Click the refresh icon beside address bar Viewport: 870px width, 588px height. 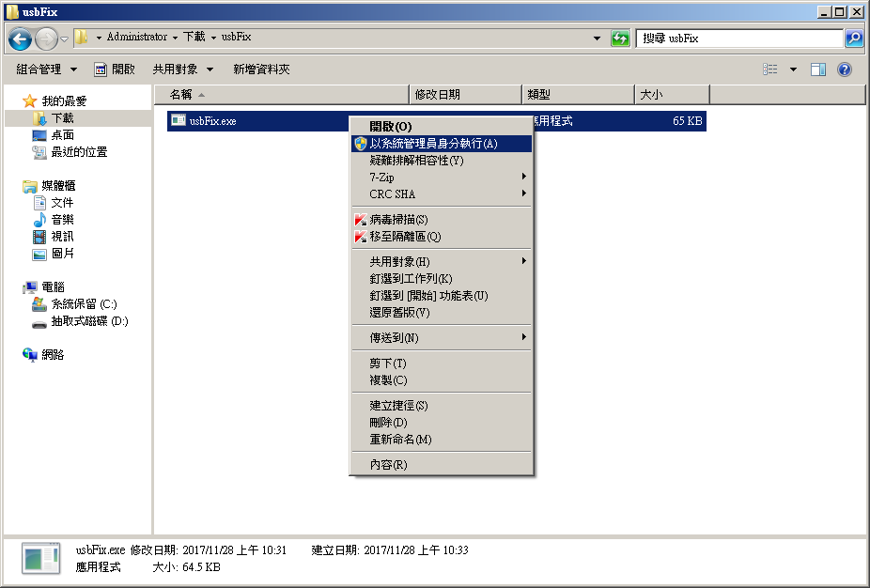coord(620,39)
